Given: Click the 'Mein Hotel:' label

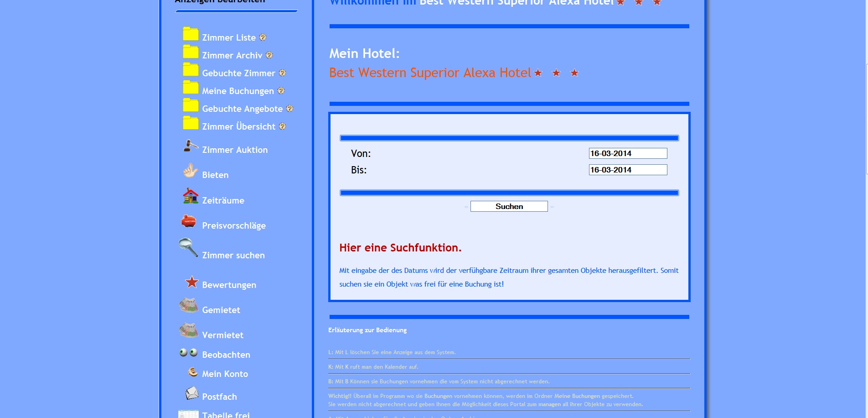Looking at the screenshot, I should pos(364,53).
